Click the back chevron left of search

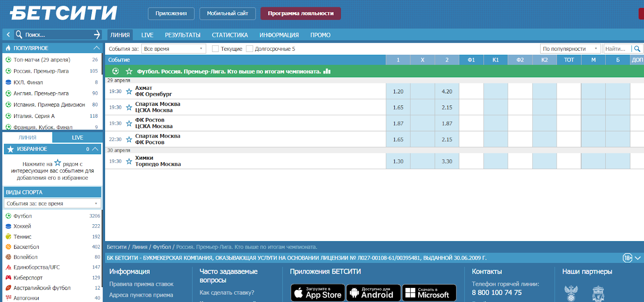tap(8, 35)
